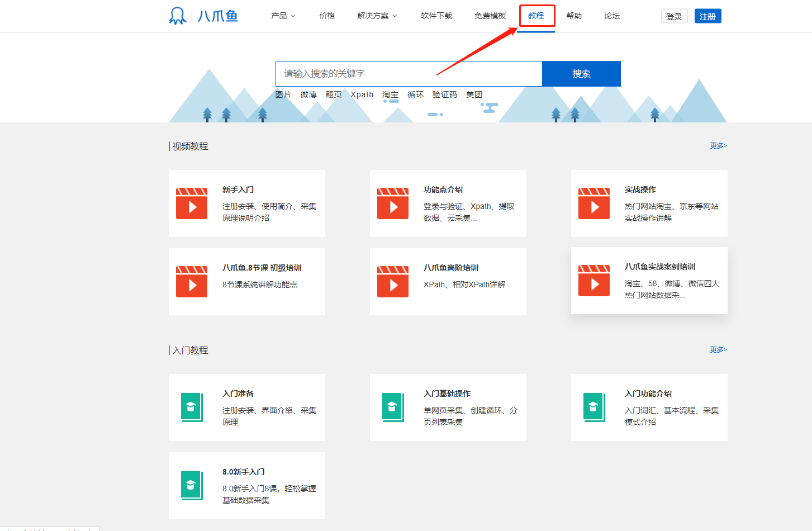Click description XPath、相对XPath详解

click(x=464, y=285)
